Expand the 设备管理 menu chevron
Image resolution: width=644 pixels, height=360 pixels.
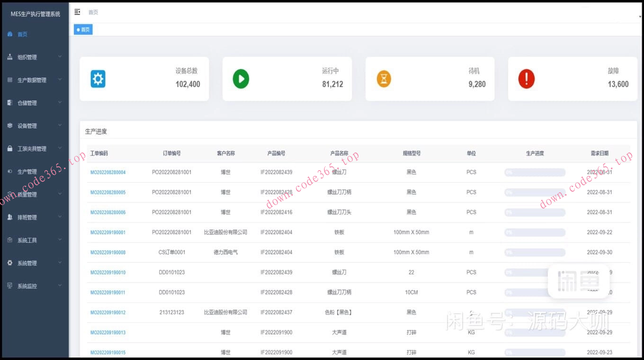click(x=60, y=125)
